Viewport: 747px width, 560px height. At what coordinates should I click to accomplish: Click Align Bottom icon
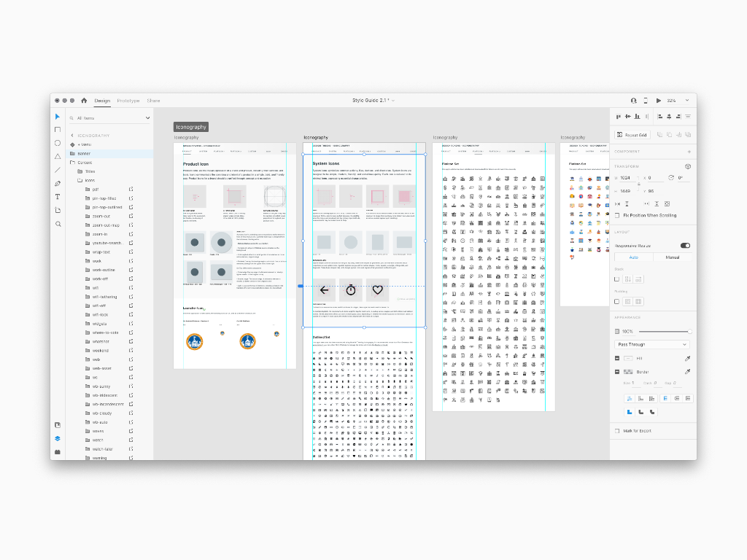[x=637, y=116]
